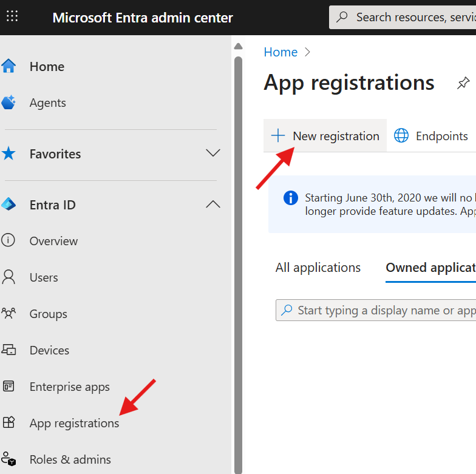476x474 pixels.
Task: Open the Endpoints toolbar button
Action: [x=432, y=136]
